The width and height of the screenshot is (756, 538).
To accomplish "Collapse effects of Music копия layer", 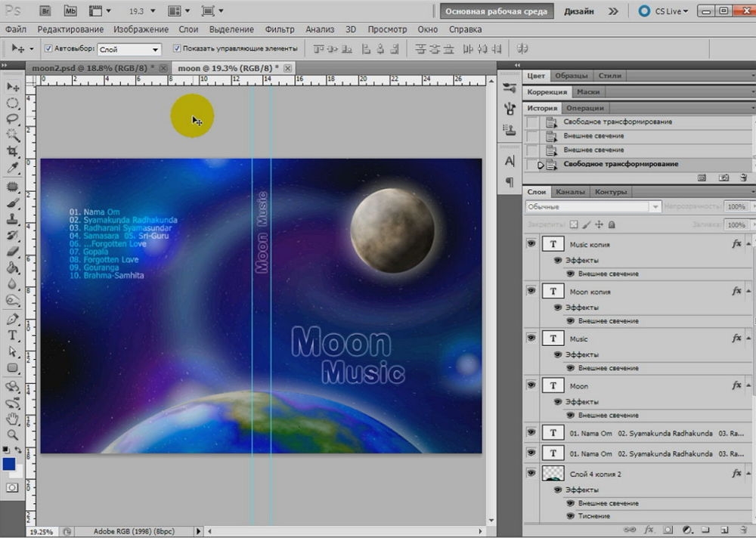I will (748, 244).
